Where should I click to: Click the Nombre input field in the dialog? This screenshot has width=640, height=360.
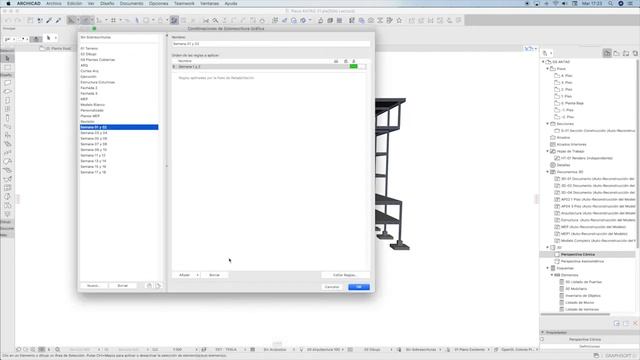tap(271, 44)
